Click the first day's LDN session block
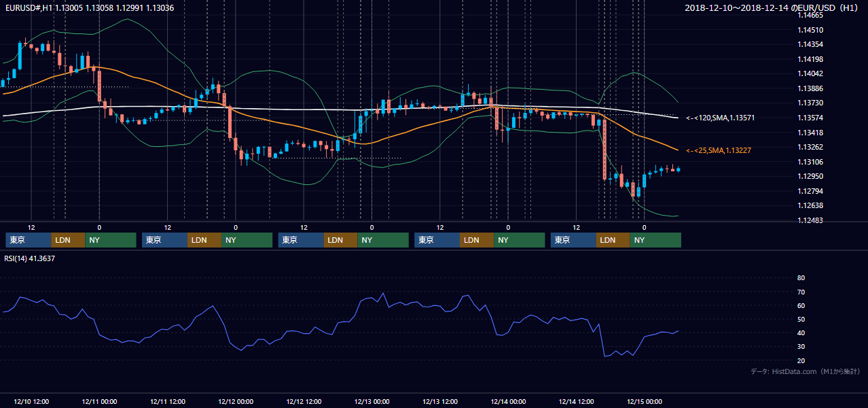Screen dimensions: 868x408 click(69, 240)
